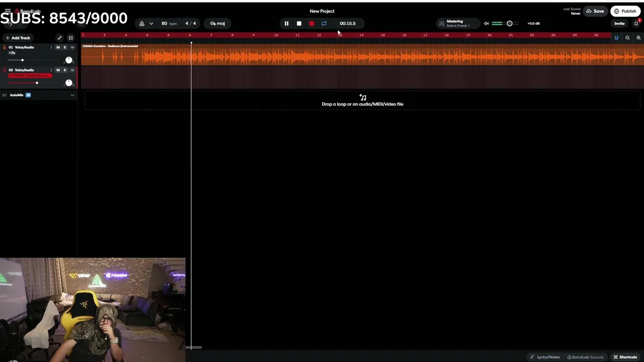Toggle the metronome icon

tap(142, 24)
